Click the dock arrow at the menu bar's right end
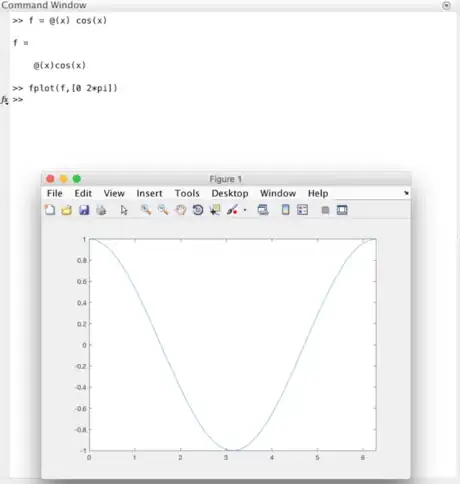Viewport: 460px width, 484px height. (x=406, y=193)
